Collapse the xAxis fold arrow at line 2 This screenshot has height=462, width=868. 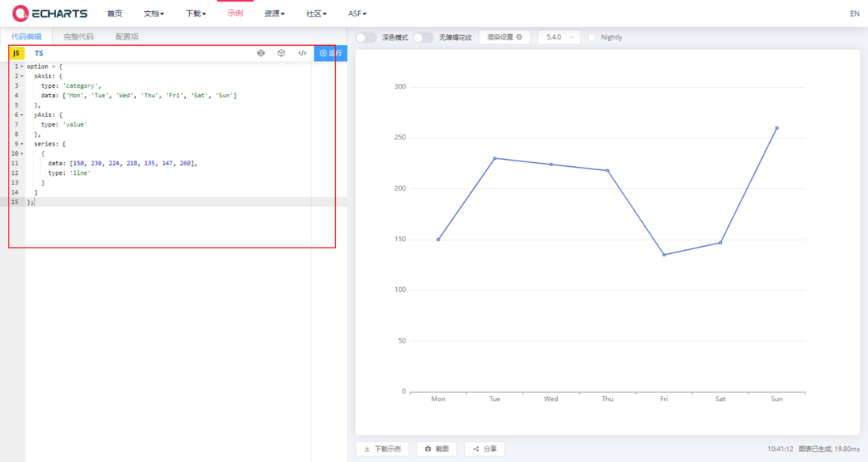tap(22, 76)
